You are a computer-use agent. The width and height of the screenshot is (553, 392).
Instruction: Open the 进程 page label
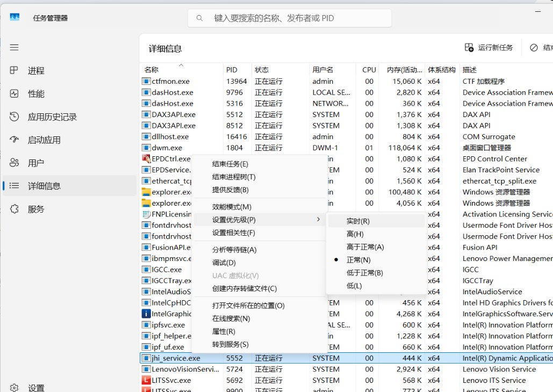[37, 71]
